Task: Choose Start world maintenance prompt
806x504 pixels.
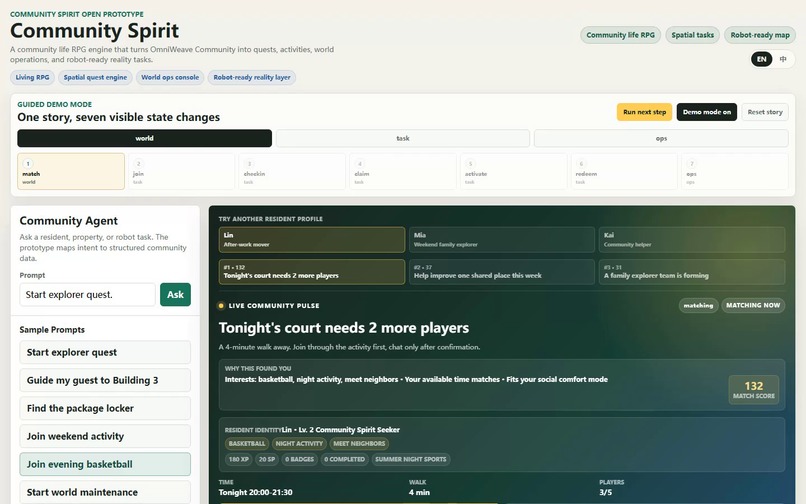Action: coord(105,492)
